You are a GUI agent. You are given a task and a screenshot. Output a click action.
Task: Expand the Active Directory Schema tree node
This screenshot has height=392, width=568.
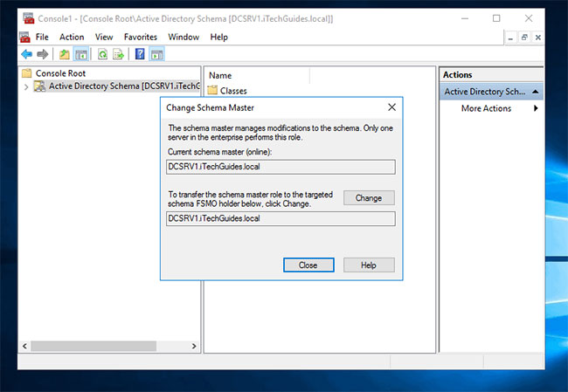pyautogui.click(x=26, y=87)
